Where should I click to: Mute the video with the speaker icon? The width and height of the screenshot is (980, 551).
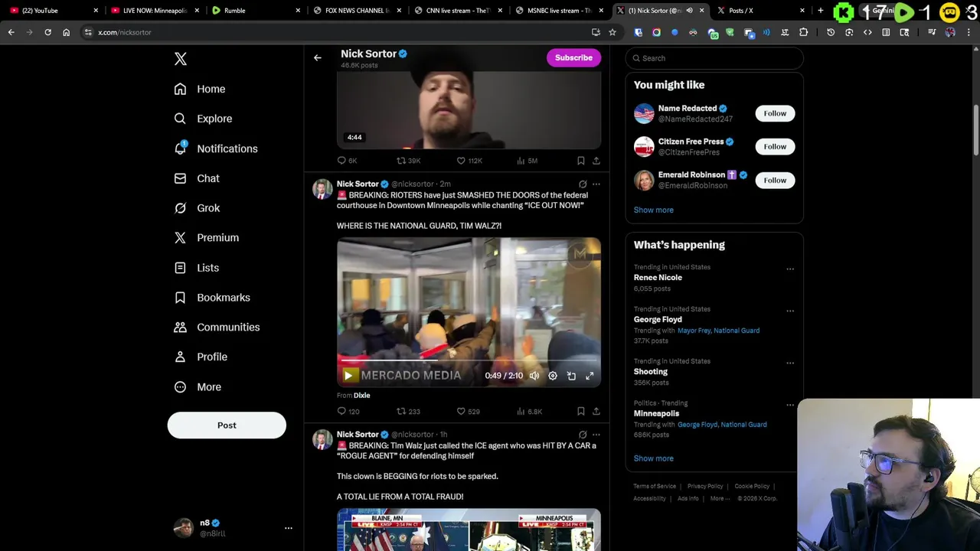(534, 376)
